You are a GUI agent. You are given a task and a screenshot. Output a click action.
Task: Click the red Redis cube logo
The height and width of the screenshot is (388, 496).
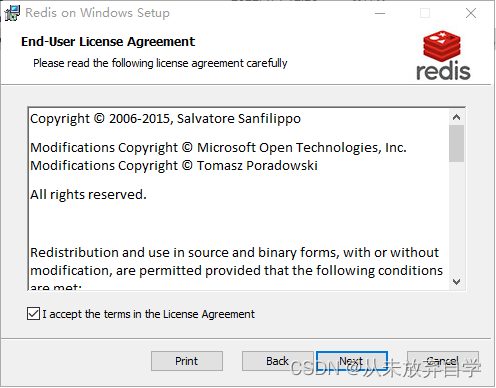[442, 46]
